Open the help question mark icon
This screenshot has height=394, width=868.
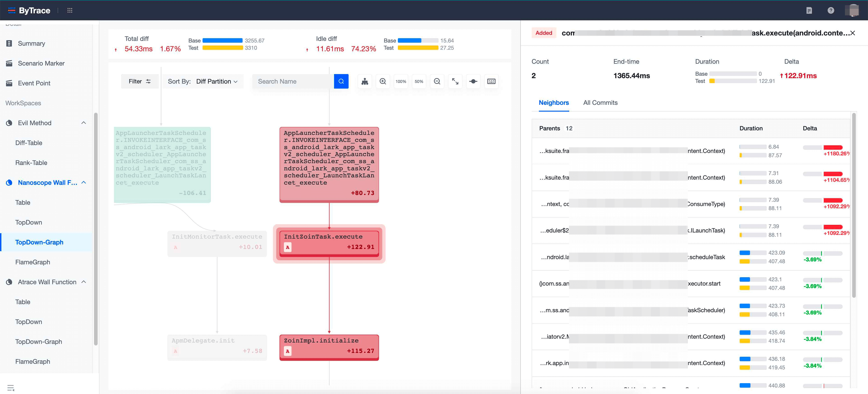click(x=831, y=10)
